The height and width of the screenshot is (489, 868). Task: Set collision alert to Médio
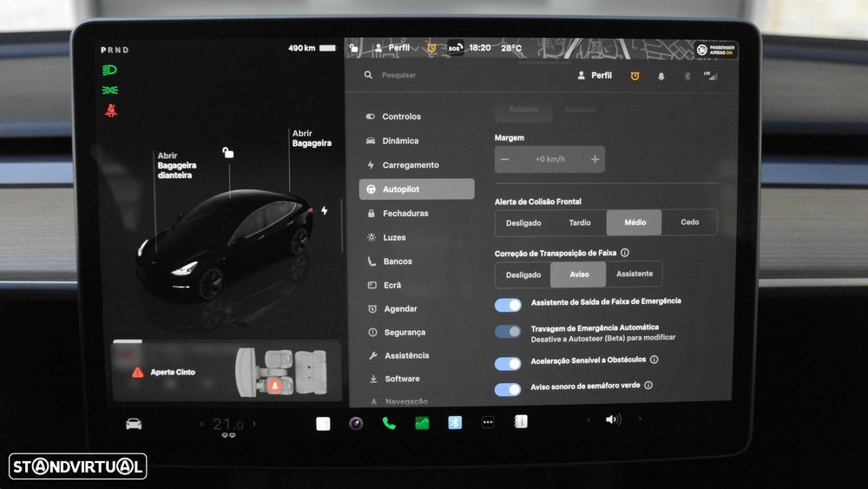635,222
